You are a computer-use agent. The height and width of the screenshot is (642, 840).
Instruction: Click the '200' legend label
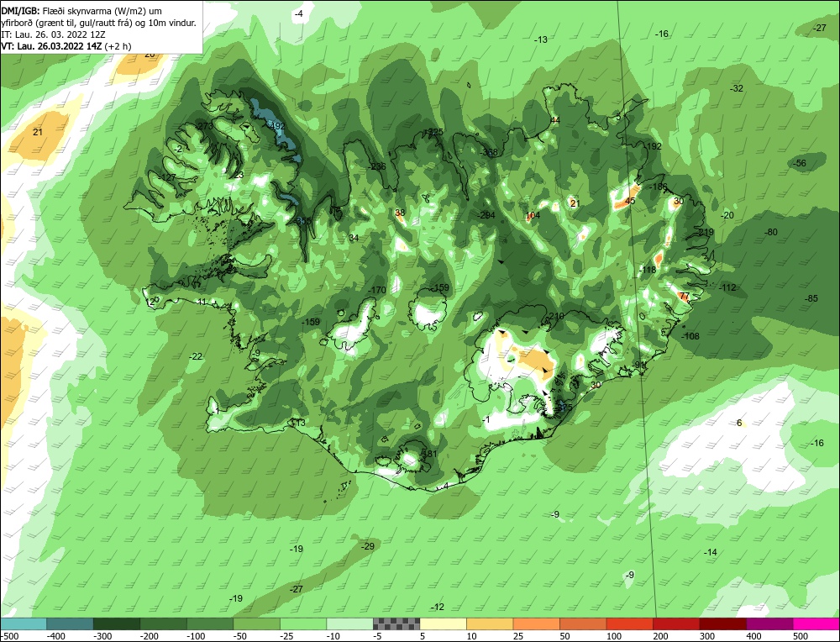[660, 636]
